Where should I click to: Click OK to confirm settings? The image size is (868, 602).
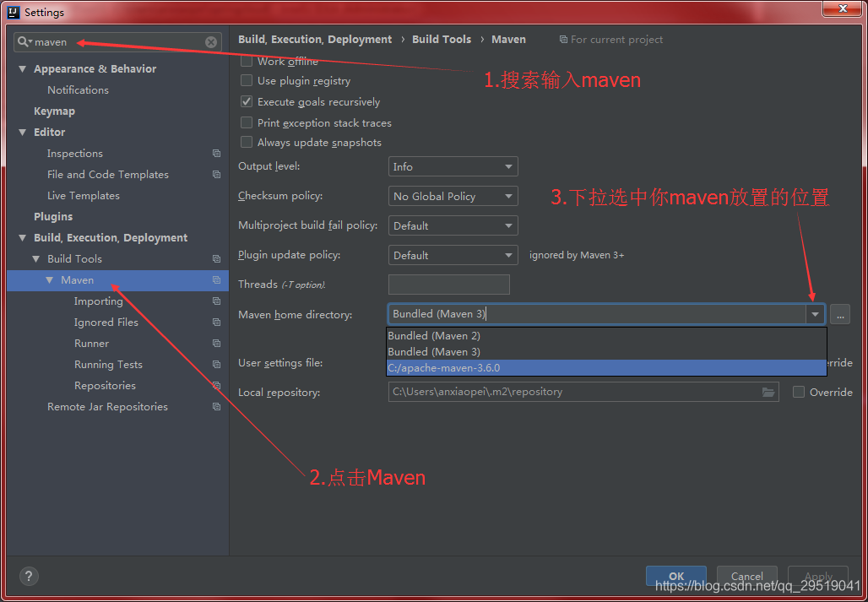click(x=676, y=576)
